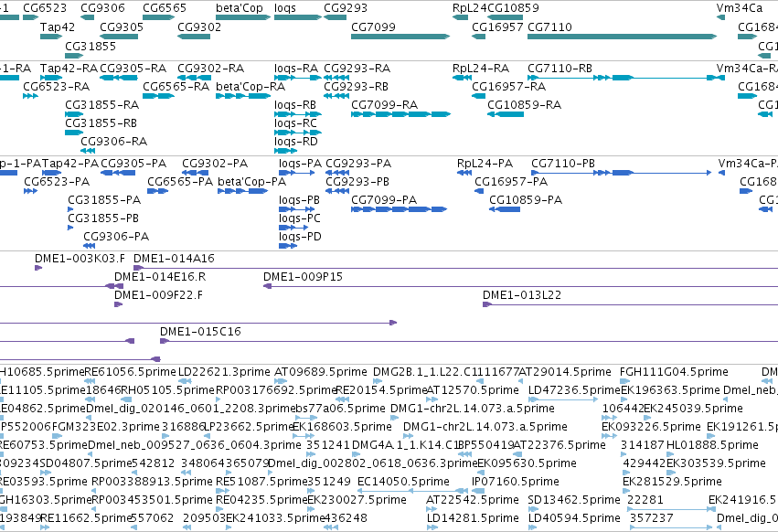Click protein label CG9293-PA

click(x=358, y=164)
